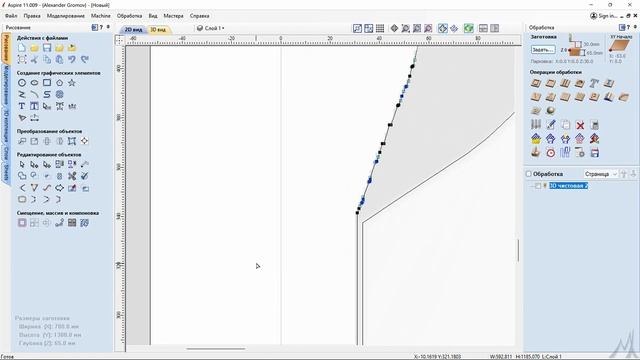Click Sign in account link
This screenshot has height=360, width=640.
pos(604,16)
